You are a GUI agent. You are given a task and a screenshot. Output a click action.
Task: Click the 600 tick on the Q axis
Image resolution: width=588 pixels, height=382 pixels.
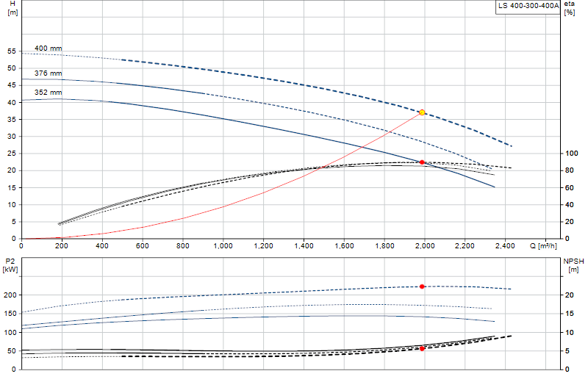143,246
